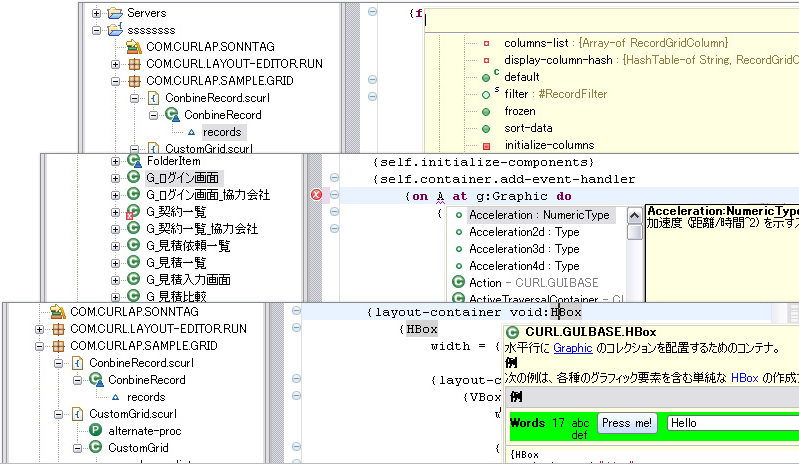Expand the G_見積比較 tree node

[116, 296]
